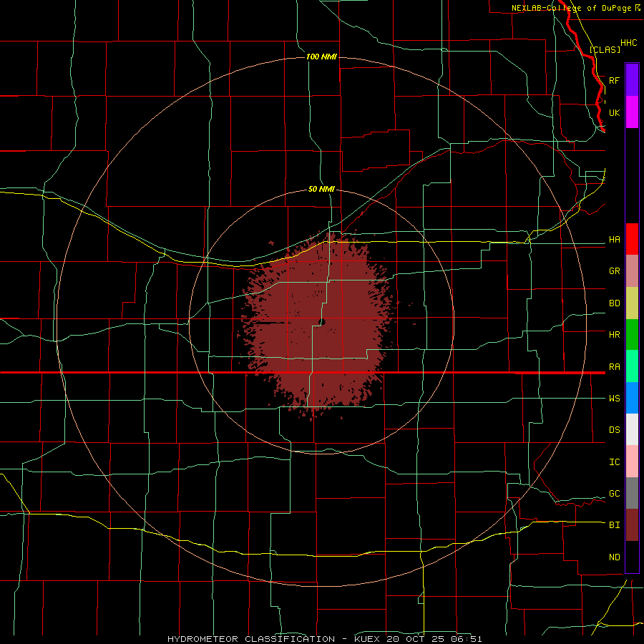The image size is (644, 644).
Task: Click the RF purple legend swatch
Action: click(632, 80)
